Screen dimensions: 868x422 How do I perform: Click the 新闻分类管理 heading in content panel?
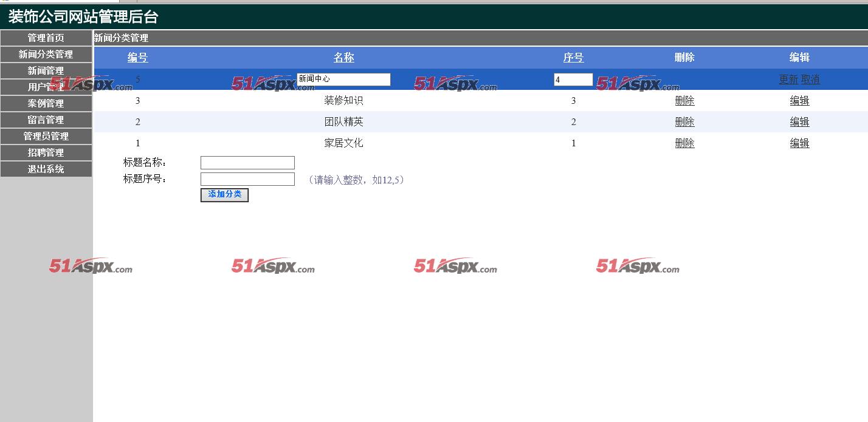pos(121,38)
